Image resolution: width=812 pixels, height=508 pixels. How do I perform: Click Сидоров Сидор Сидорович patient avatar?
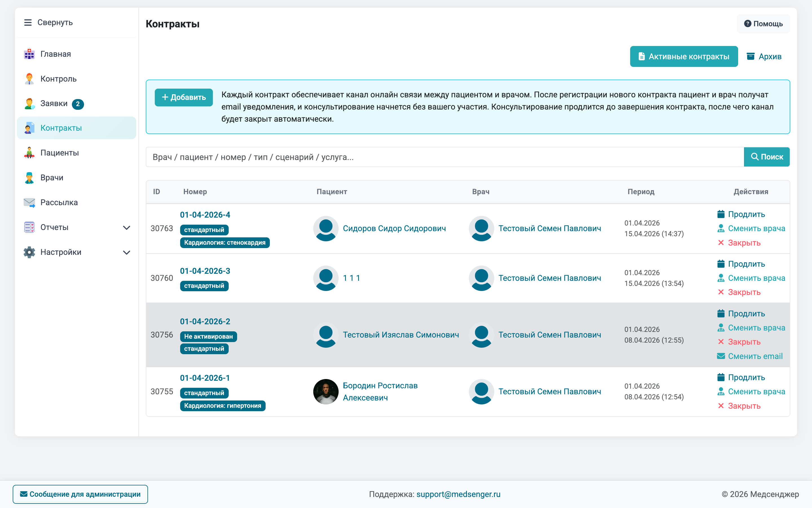coord(326,229)
